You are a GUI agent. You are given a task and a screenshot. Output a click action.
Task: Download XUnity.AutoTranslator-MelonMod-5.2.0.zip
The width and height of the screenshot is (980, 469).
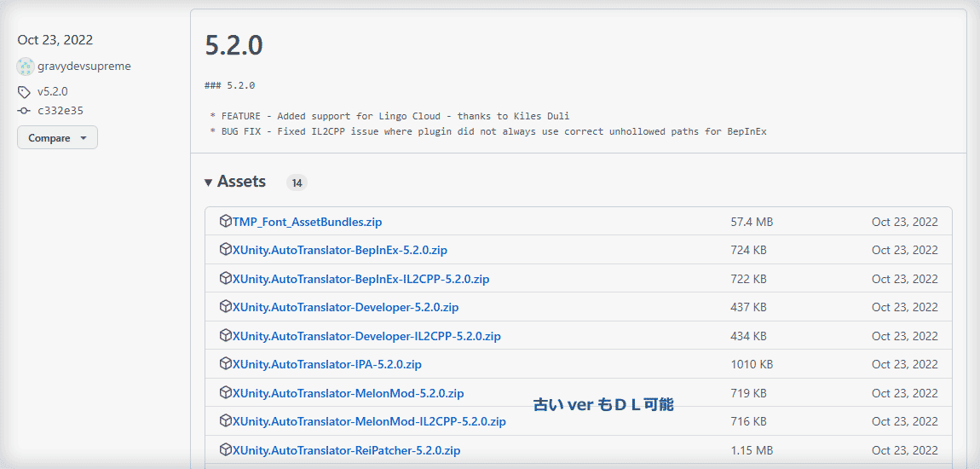pos(349,393)
